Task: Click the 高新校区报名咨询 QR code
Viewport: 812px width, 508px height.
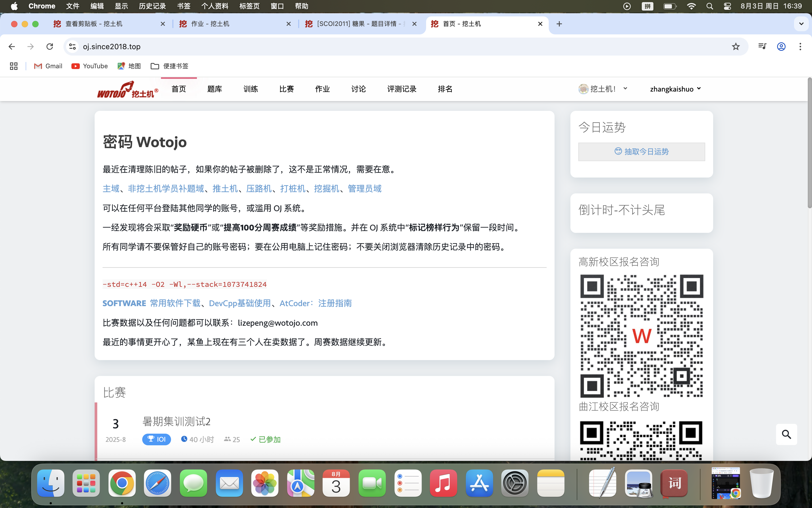Action: pos(642,336)
